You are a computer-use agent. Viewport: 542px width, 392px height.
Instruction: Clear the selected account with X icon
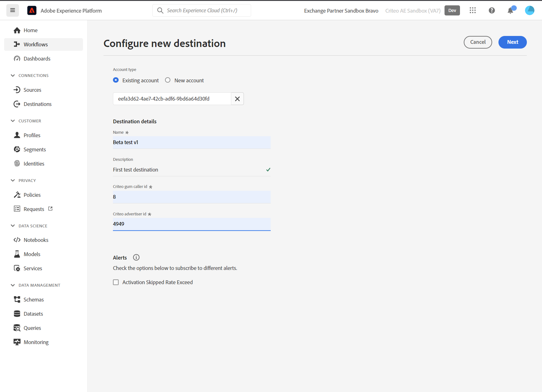(x=237, y=99)
